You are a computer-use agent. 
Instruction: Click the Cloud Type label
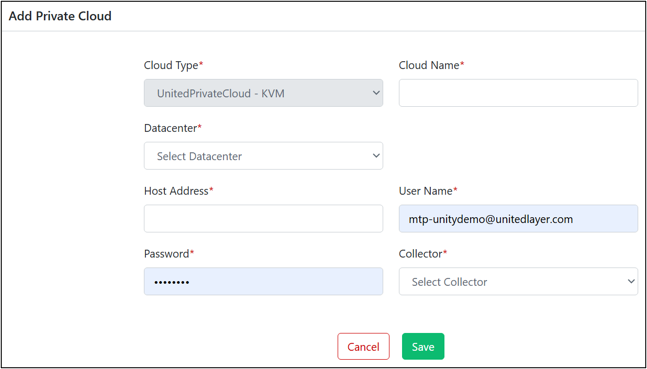click(x=174, y=65)
